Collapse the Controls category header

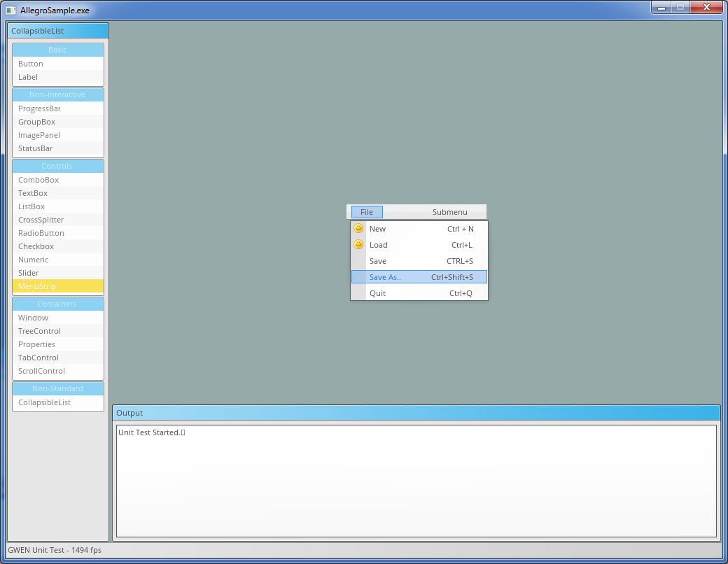point(58,166)
